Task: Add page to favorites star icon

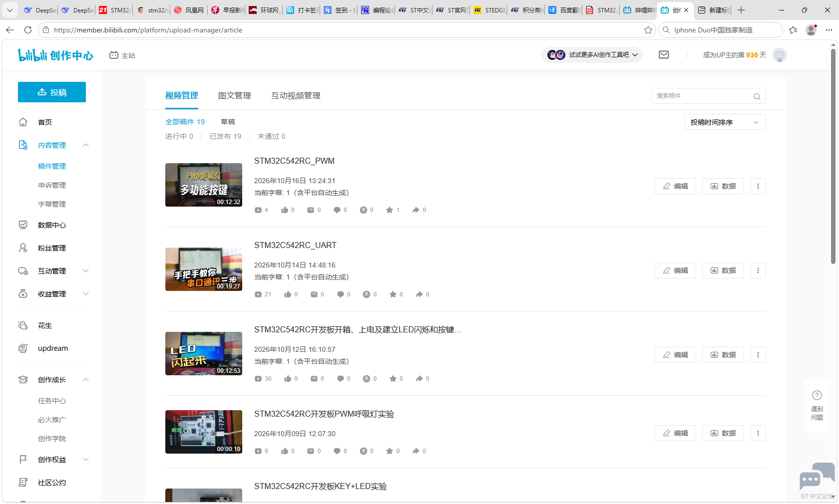Action: pyautogui.click(x=648, y=30)
